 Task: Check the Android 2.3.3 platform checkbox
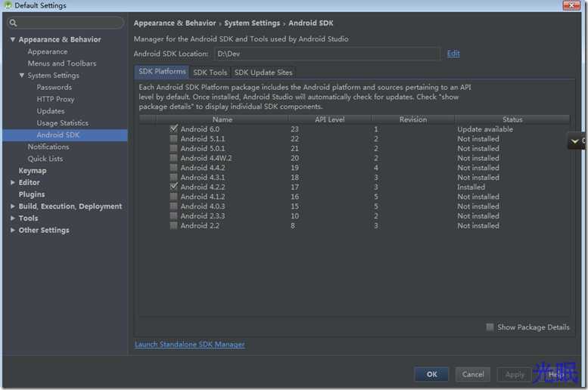pos(173,216)
